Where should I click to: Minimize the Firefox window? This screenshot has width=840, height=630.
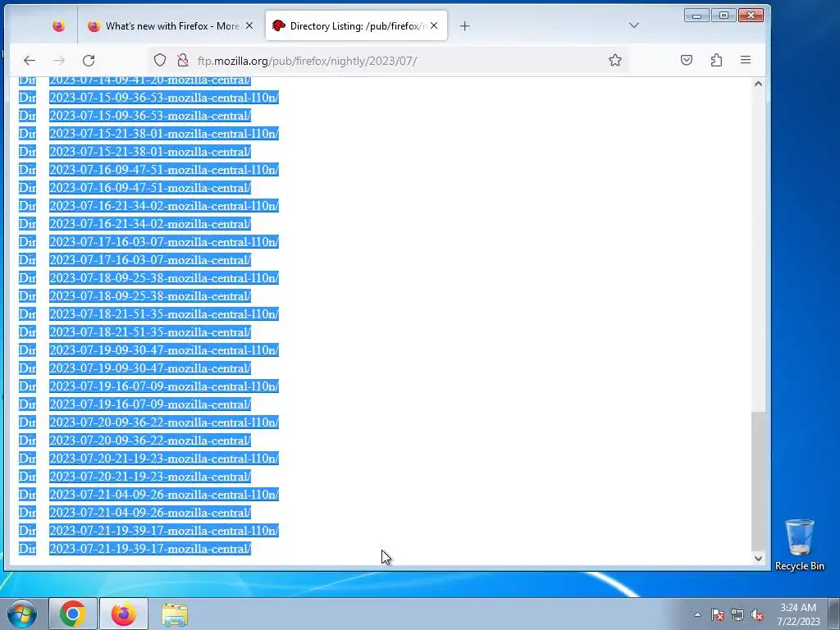click(x=696, y=16)
